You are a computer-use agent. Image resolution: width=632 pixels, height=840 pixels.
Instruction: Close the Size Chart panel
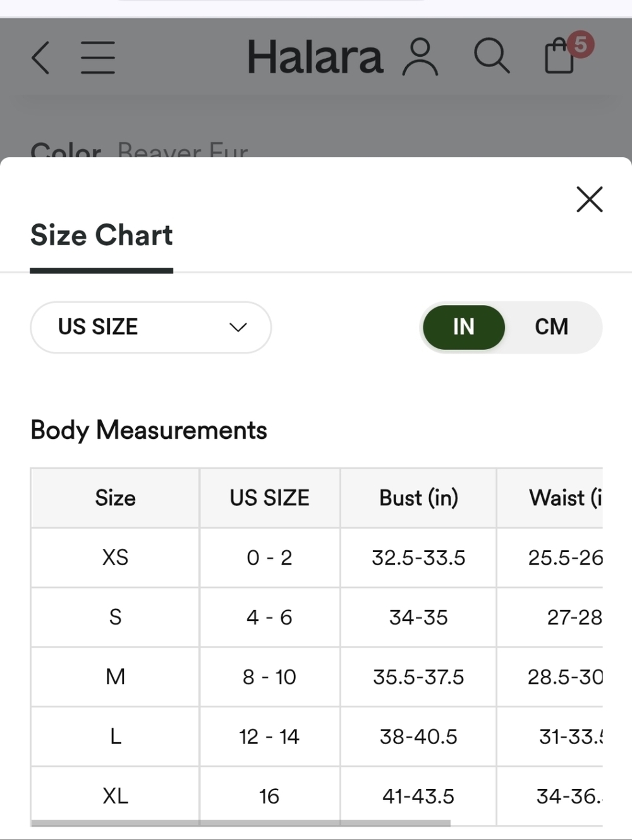[x=590, y=200]
